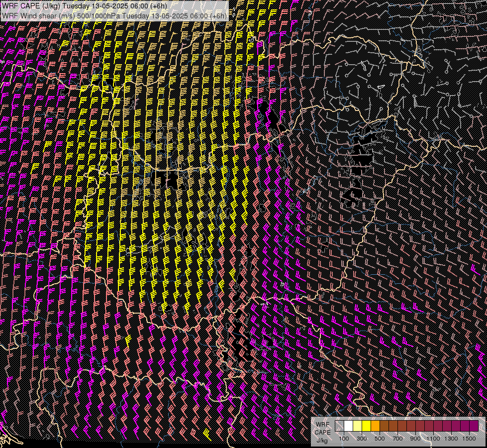The height and width of the screenshot is (448, 487).
Task: Click the legend value 1500
Action: [x=469, y=439]
